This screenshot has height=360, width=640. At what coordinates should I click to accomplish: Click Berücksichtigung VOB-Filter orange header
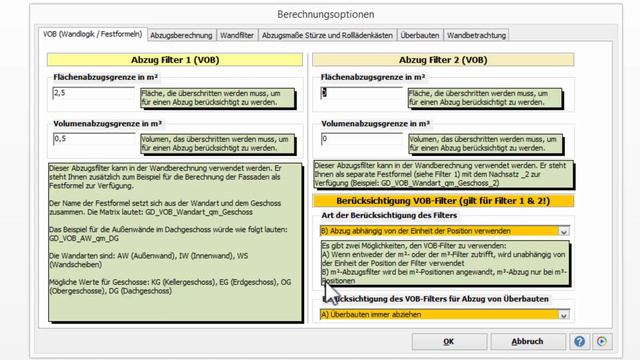pos(443,201)
